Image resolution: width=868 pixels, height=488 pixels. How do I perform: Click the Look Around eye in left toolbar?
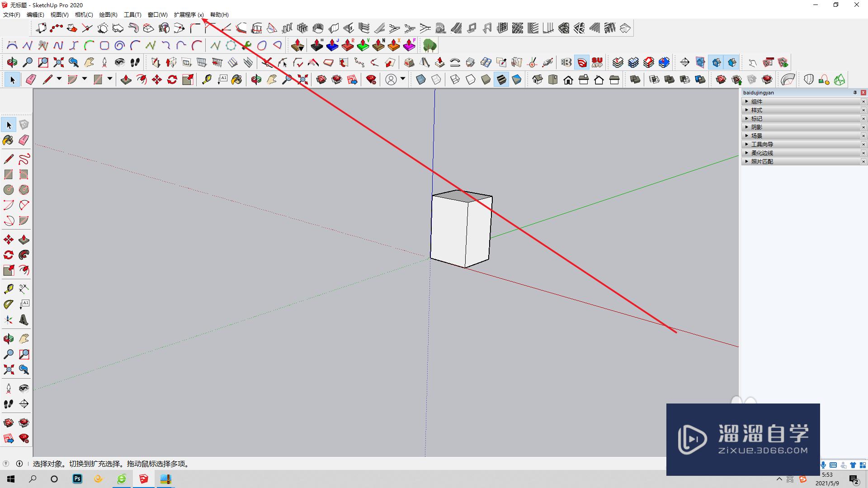pos(24,388)
